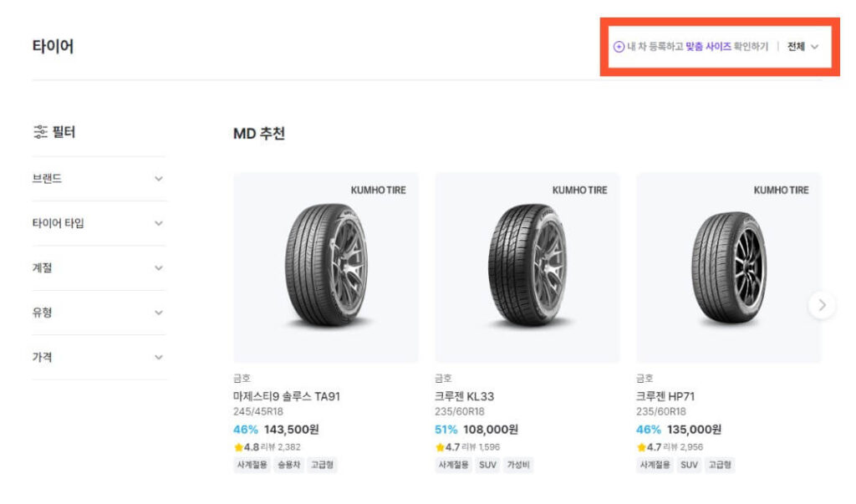Open the 크루젠 KL33 product title
Screen dimensions: 856x504
(x=464, y=396)
